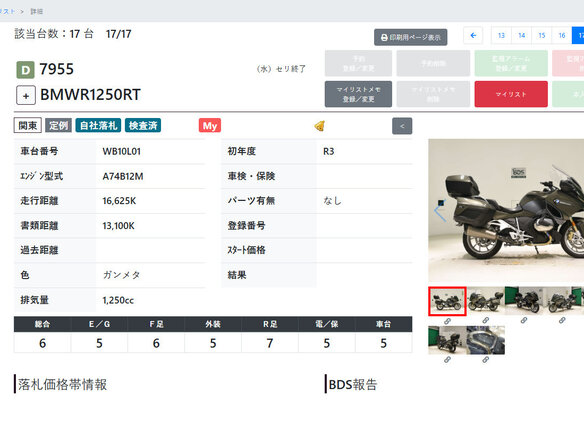Select the third motorcycle thumbnail
The image size is (584, 438).
pos(524,301)
